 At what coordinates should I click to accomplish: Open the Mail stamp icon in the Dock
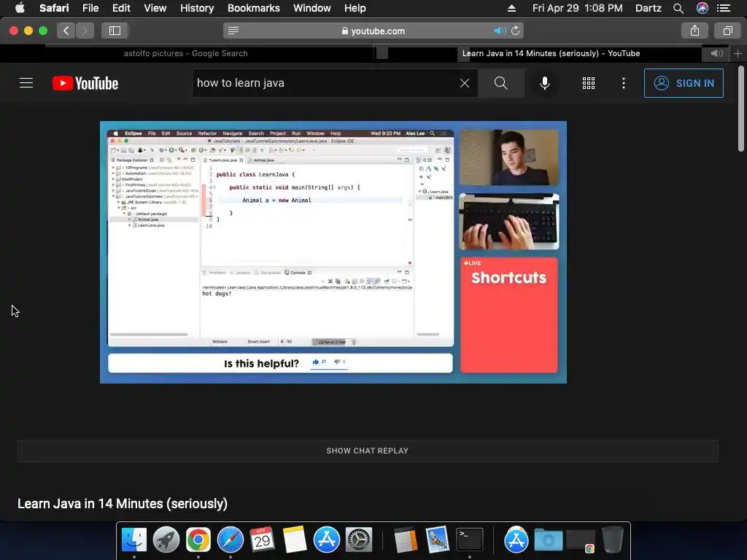click(x=438, y=540)
